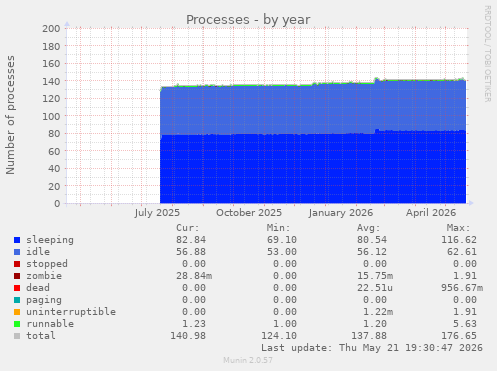This screenshot has height=371, width=497.
Task: Click the 'Avg:' column header
Action: pyautogui.click(x=369, y=228)
